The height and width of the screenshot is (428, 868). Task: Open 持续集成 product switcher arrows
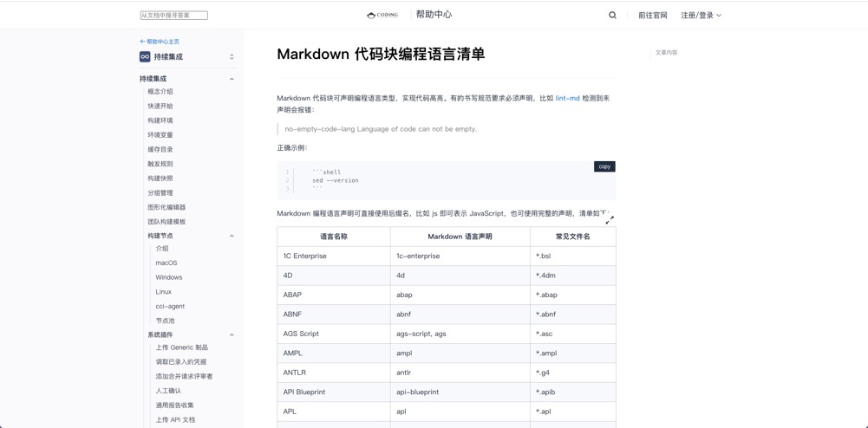(232, 56)
